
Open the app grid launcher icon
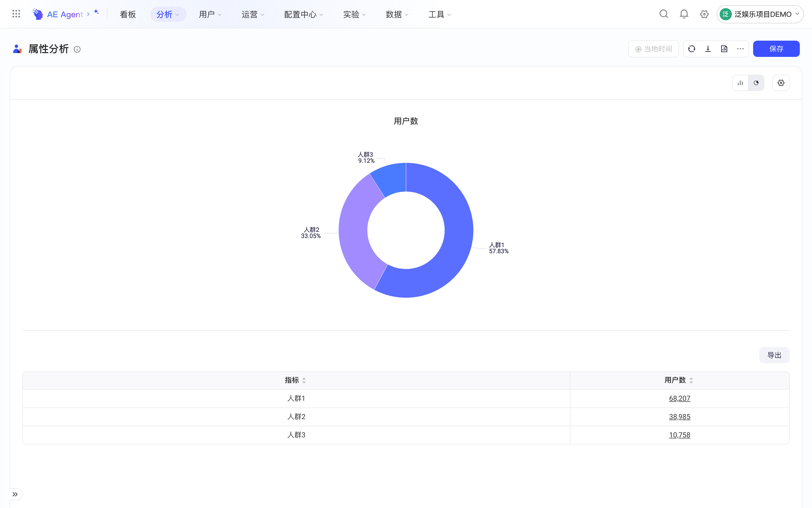coord(16,14)
